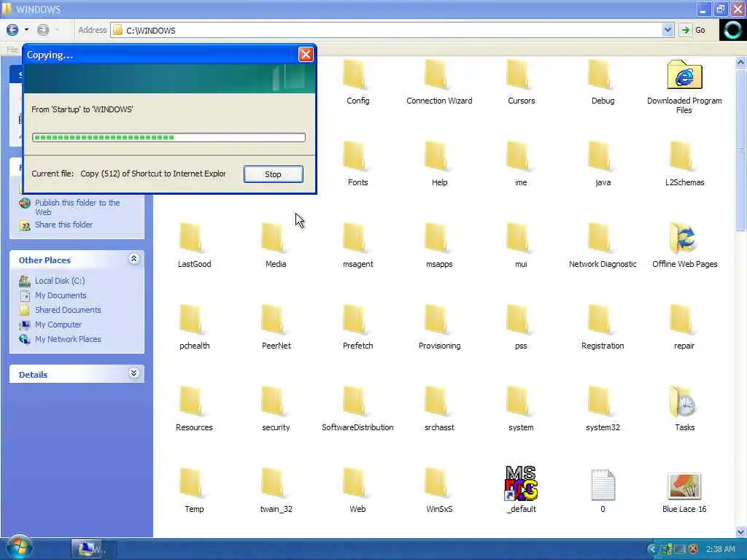Open the Back button history dropdown
Image resolution: width=747 pixels, height=560 pixels.
(x=27, y=30)
